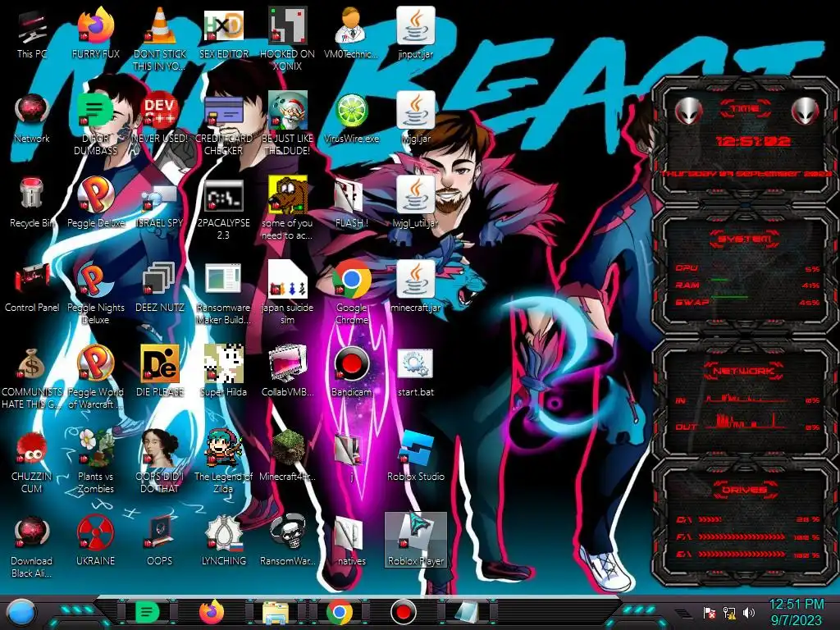Open Download Black Ali shortcut
This screenshot has height=630, width=840.
(32, 546)
